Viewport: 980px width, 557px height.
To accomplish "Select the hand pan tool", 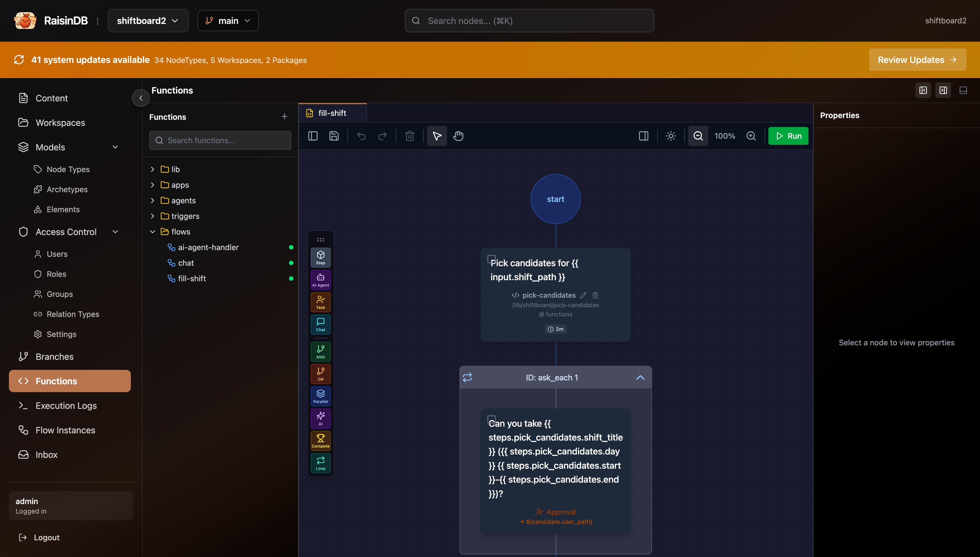I will click(458, 136).
